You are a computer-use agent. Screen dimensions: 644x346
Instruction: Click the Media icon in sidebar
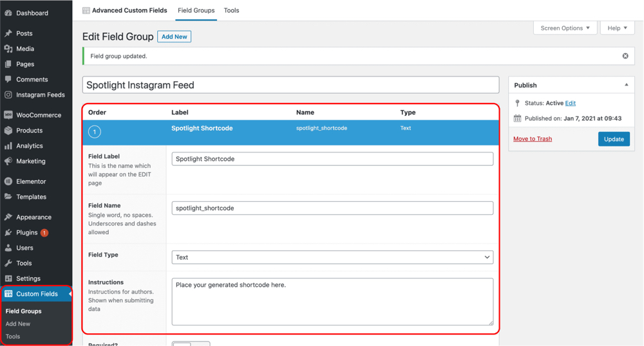(x=8, y=48)
